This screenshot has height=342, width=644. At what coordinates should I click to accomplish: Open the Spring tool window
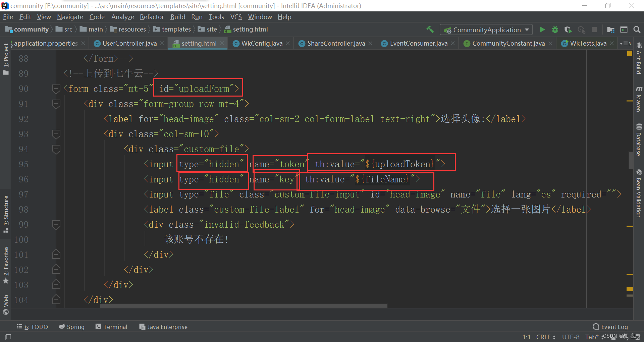71,327
